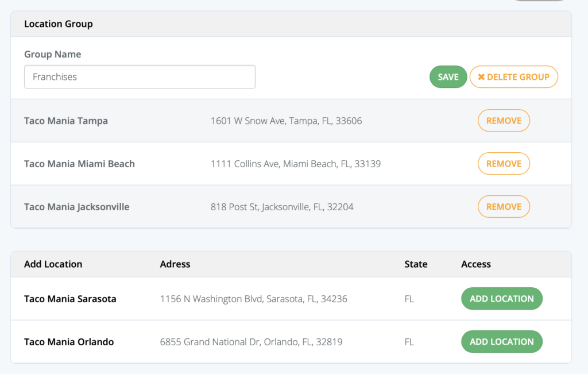Click the 1601 W Snow Ave address
588x374 pixels.
point(286,121)
